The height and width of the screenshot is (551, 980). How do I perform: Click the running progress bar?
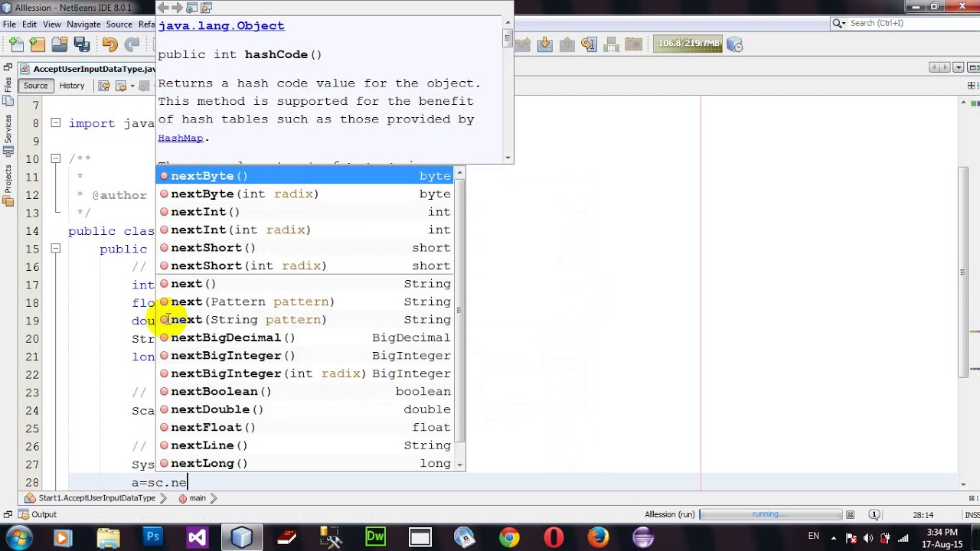click(770, 514)
